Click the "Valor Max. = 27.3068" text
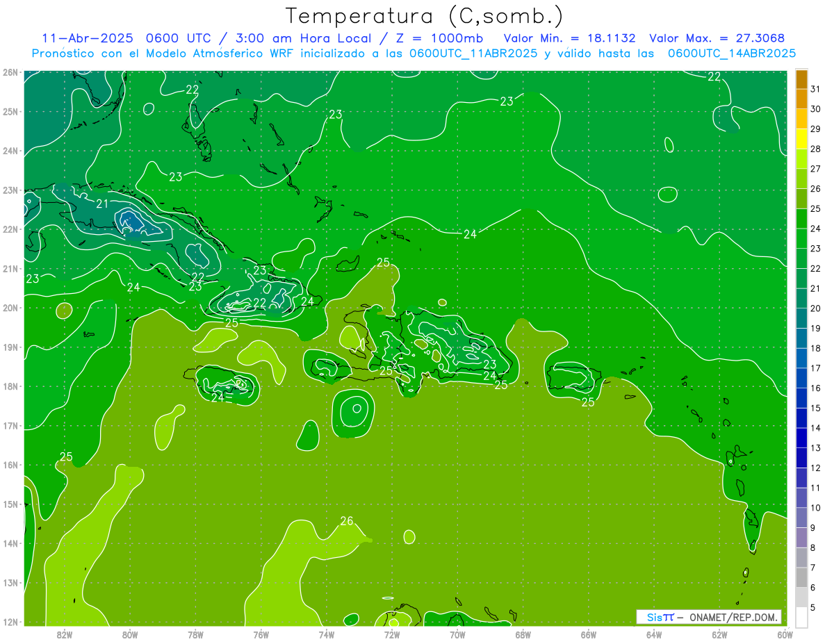 point(717,38)
